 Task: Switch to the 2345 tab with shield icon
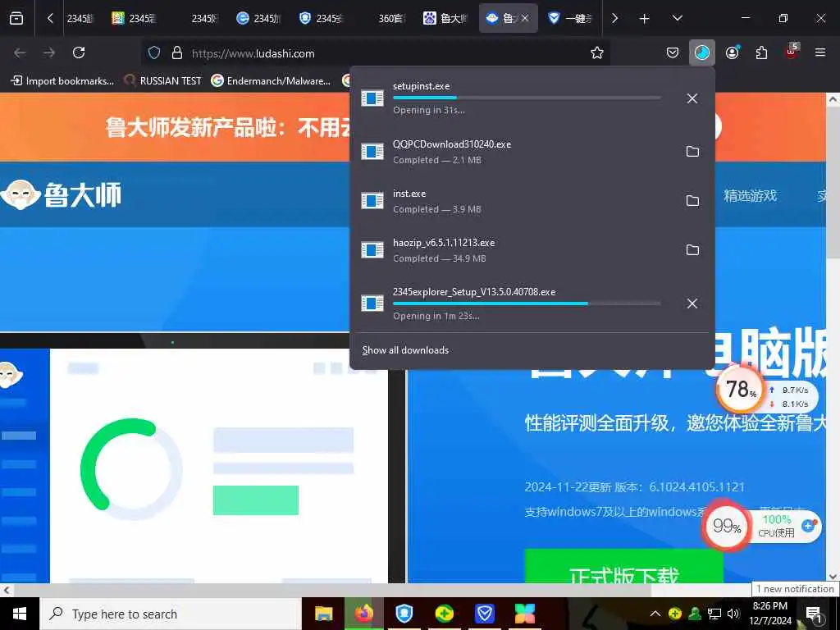click(321, 19)
